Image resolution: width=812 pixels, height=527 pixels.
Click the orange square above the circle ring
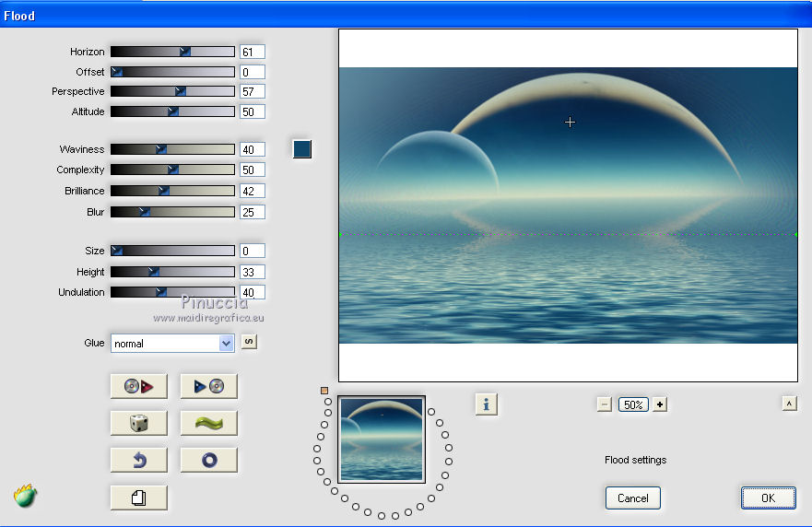324,391
